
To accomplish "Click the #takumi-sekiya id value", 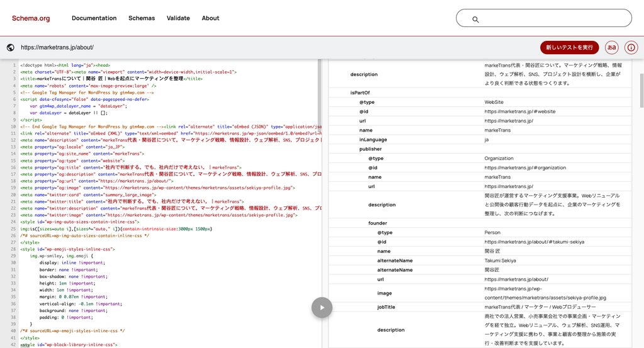I will tap(534, 242).
